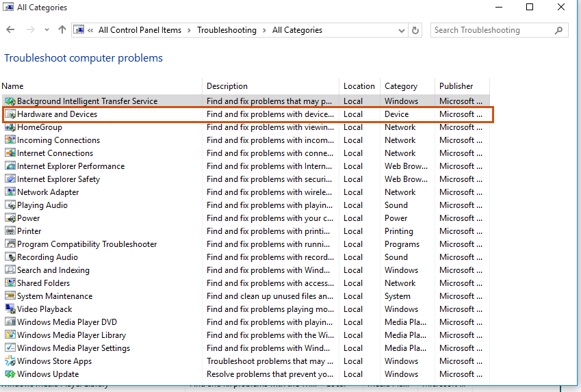581x392 pixels.
Task: Click the Printing category cell
Action: coord(399,231)
